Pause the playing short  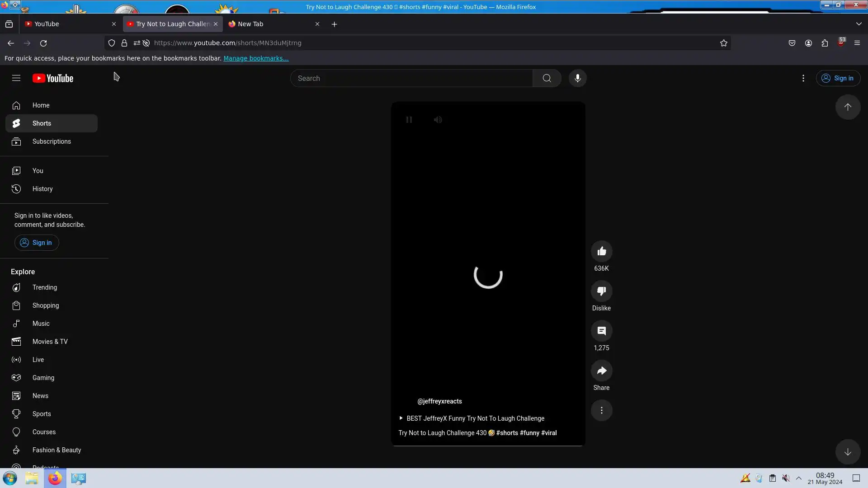[x=409, y=120]
